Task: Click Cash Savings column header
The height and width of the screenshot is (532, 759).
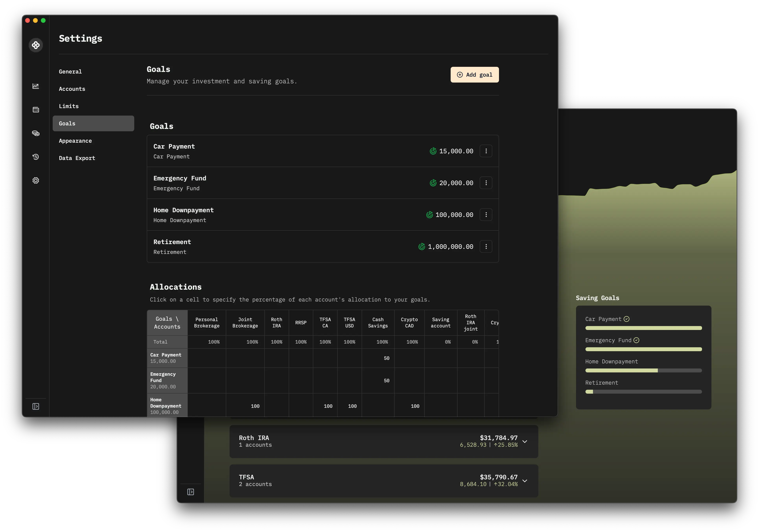Action: click(x=378, y=323)
